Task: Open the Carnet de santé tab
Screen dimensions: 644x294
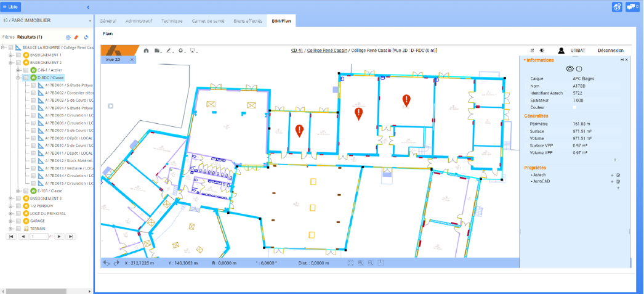Action: 208,21
